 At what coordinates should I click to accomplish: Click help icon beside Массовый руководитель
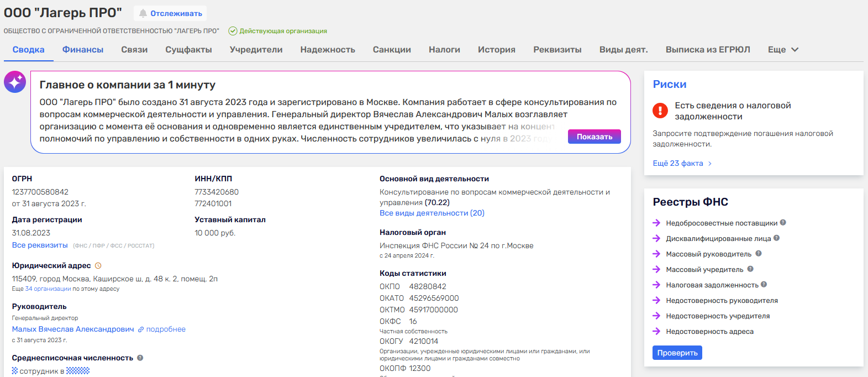pyautogui.click(x=759, y=254)
